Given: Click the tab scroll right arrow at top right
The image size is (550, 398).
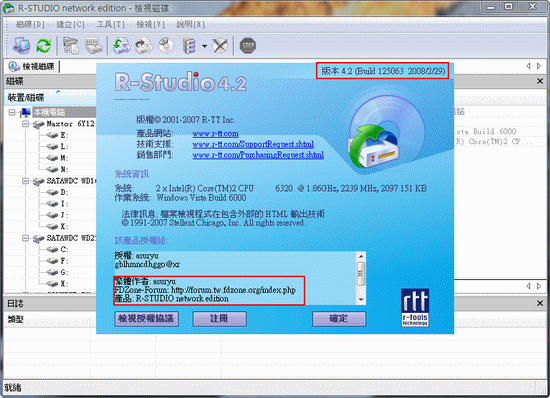Looking at the screenshot, I should coord(539,66).
